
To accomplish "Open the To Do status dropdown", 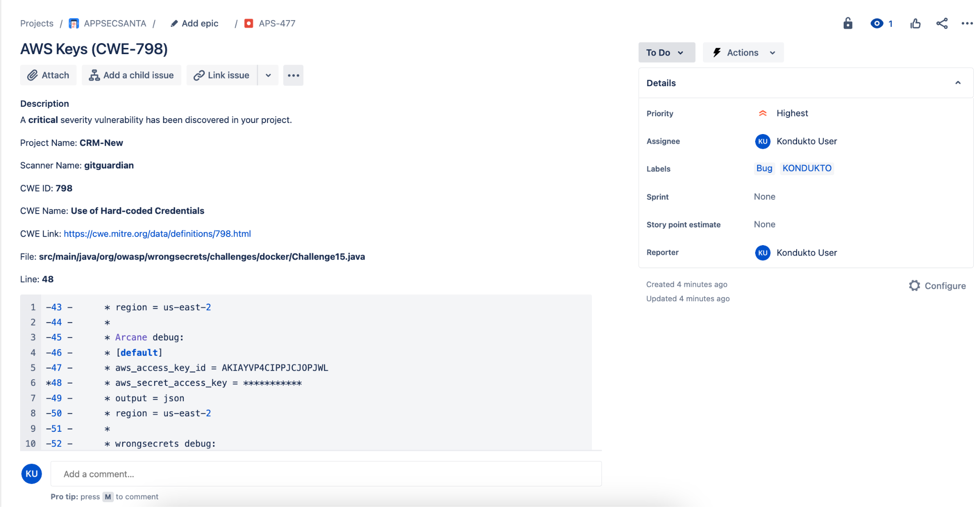I will [x=666, y=52].
